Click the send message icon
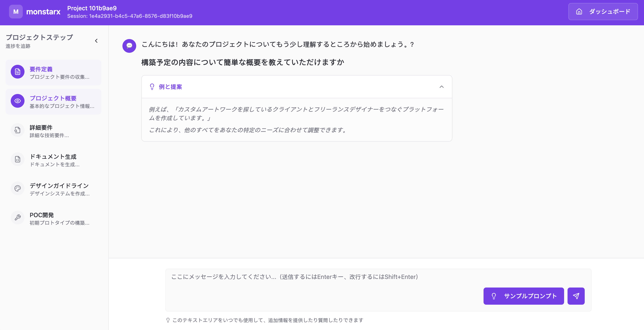Viewport: 644px width, 330px height. [576, 296]
